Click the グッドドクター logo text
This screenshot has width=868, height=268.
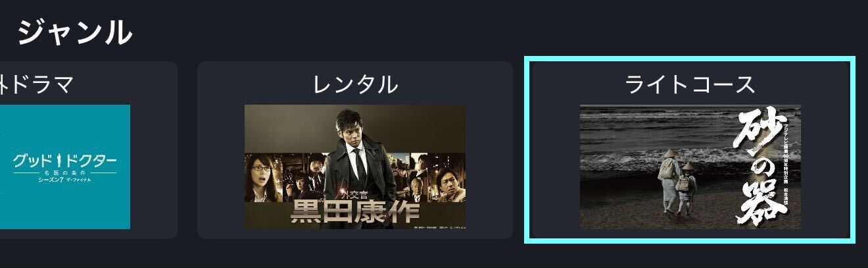pos(64,161)
